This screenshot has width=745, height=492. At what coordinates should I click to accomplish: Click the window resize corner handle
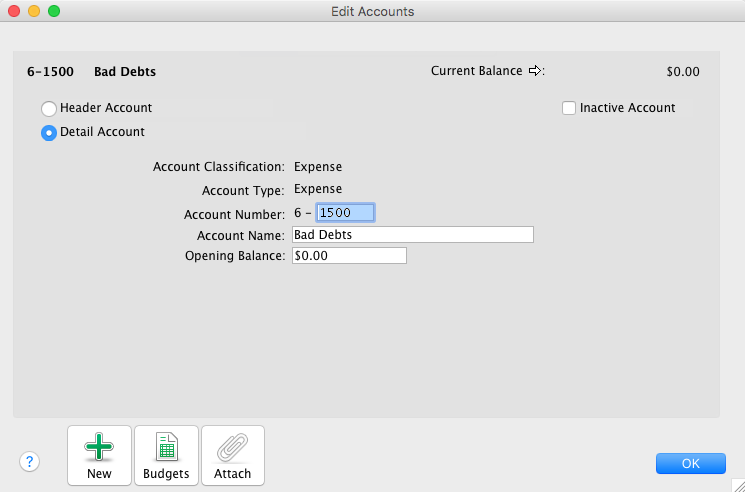pos(737,484)
